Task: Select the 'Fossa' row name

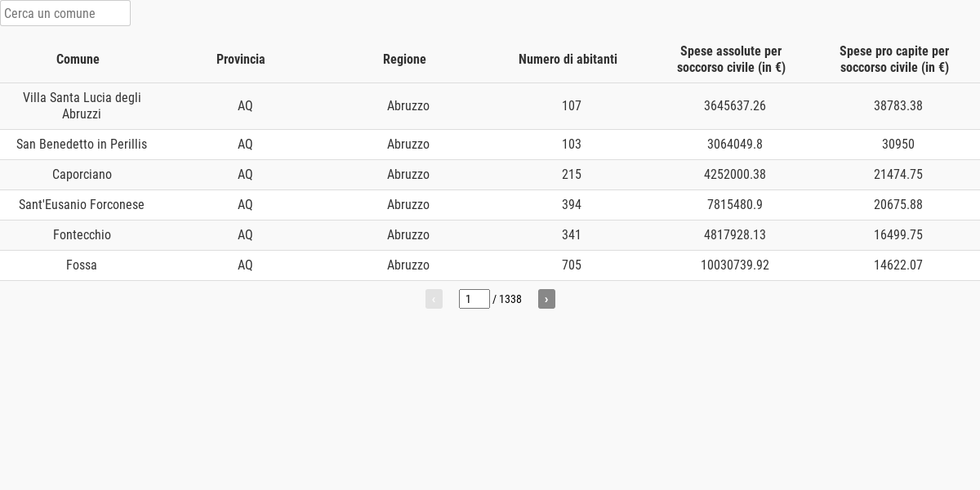Action: pos(82,265)
